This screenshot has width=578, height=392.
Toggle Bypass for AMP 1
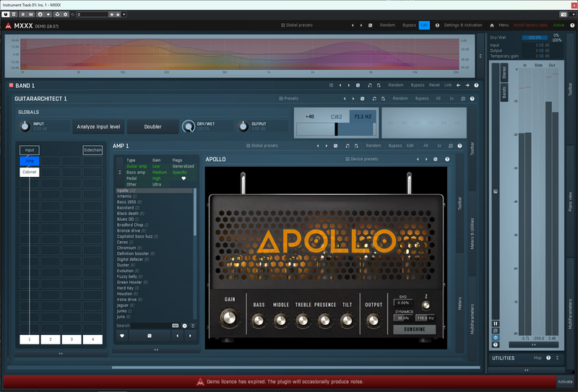(395, 146)
